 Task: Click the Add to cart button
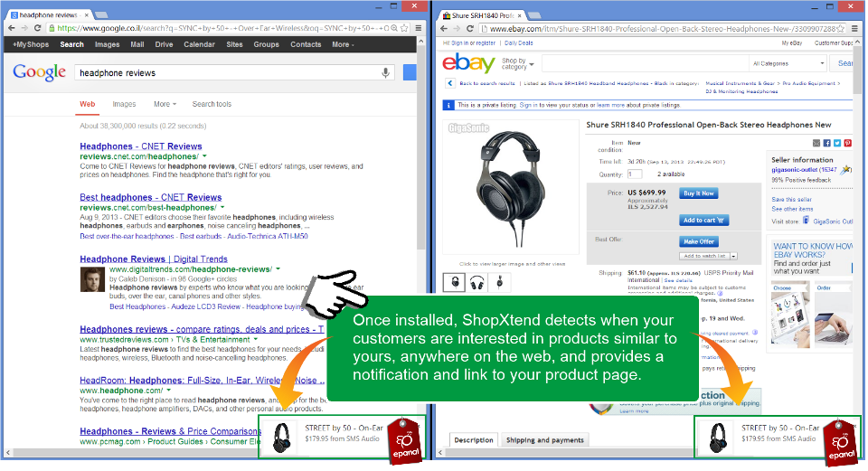(703, 221)
